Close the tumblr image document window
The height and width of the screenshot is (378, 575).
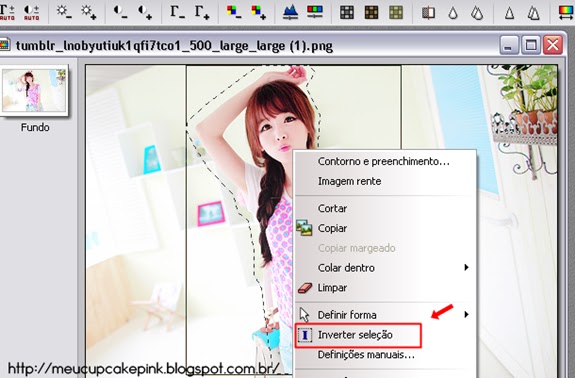pos(553,45)
